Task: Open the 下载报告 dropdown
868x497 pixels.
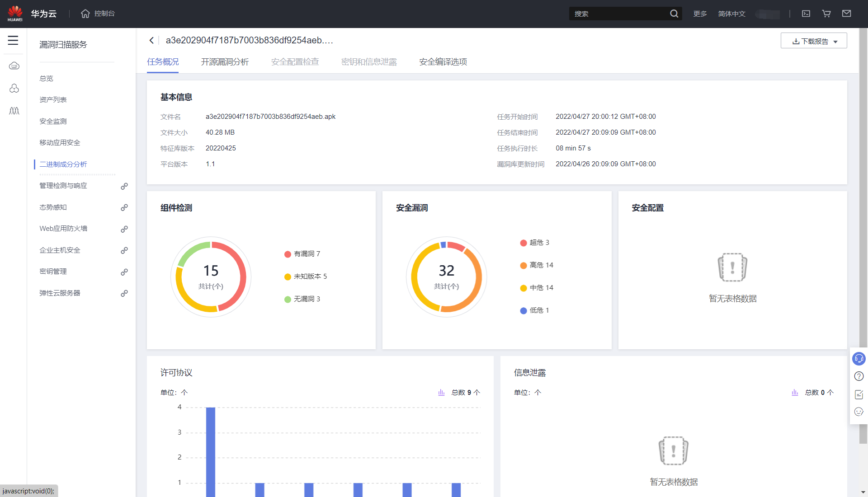Action: coord(814,41)
